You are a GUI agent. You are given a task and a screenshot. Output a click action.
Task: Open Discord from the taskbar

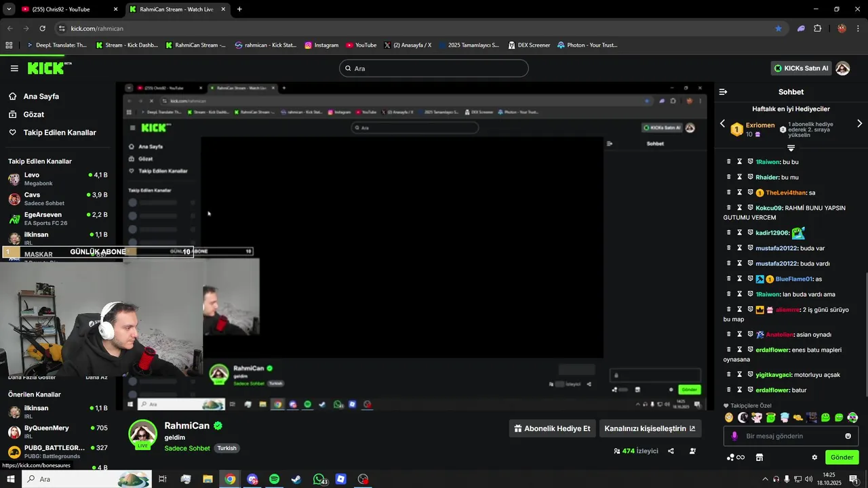pos(252,479)
